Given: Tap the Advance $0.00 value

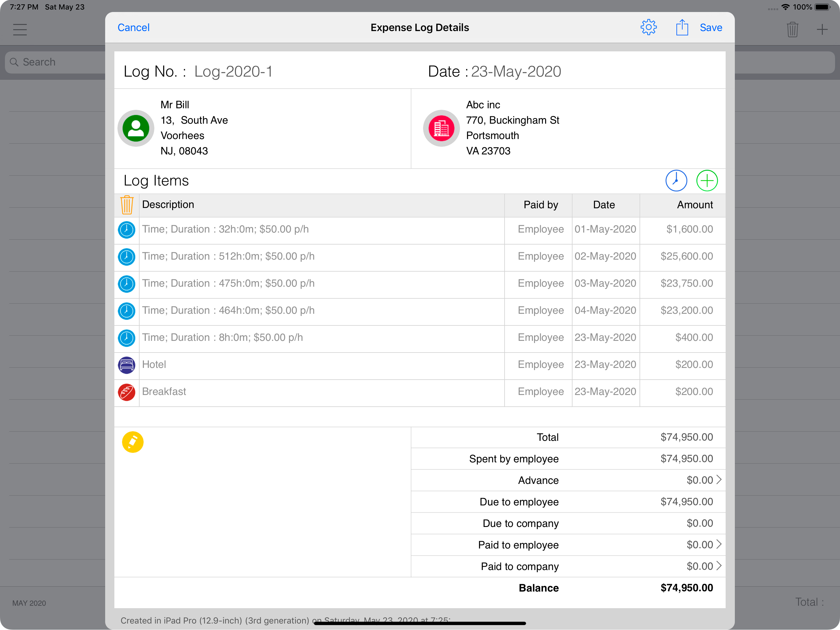Looking at the screenshot, I should (699, 480).
